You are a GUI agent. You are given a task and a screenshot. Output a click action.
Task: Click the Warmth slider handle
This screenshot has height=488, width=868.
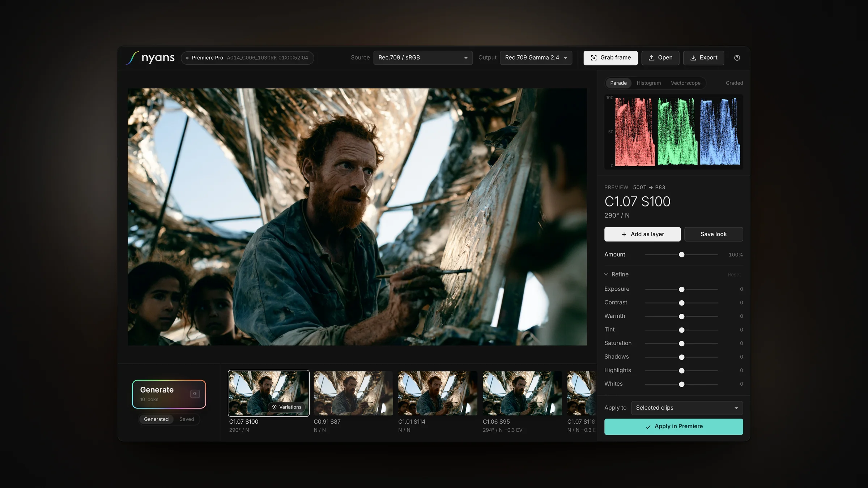click(x=681, y=316)
